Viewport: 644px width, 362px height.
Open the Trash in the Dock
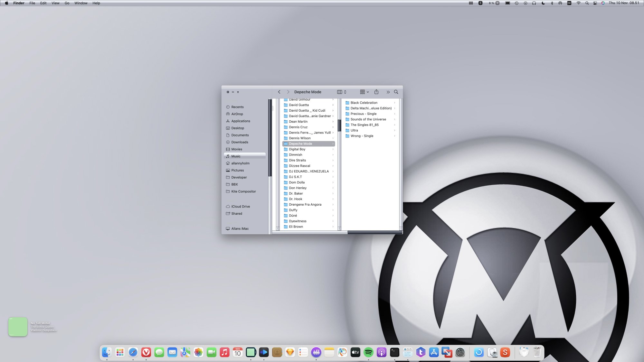537,352
